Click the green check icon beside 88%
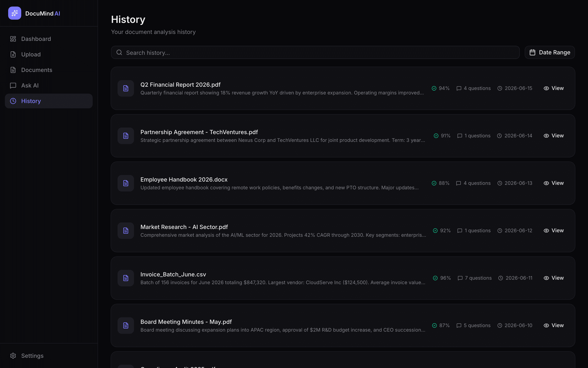The width and height of the screenshot is (588, 368). (x=434, y=183)
